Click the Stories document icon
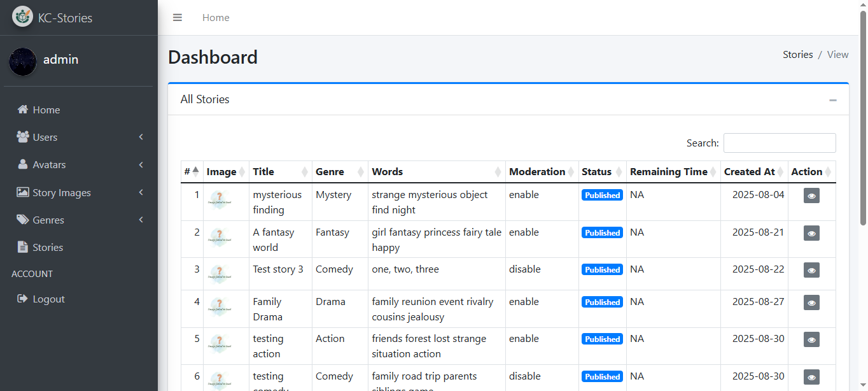This screenshot has height=391, width=868. coord(23,247)
